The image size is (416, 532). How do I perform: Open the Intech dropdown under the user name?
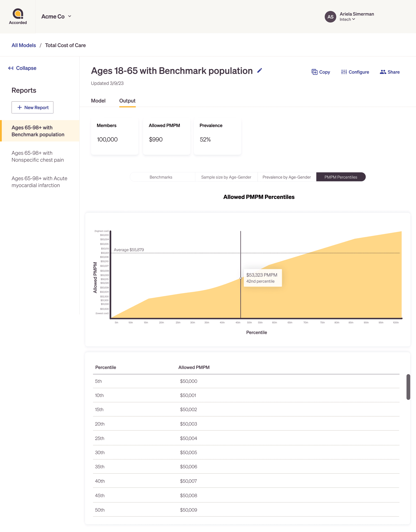click(347, 19)
